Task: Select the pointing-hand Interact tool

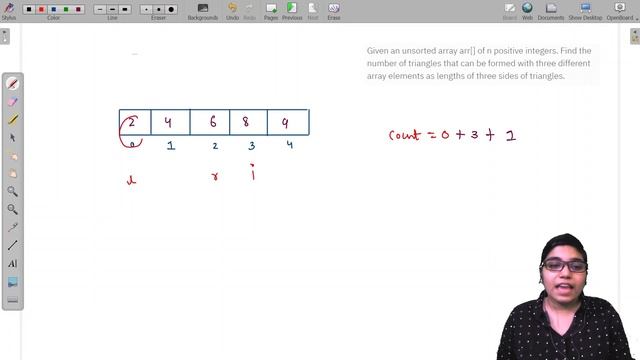Action: 13,156
